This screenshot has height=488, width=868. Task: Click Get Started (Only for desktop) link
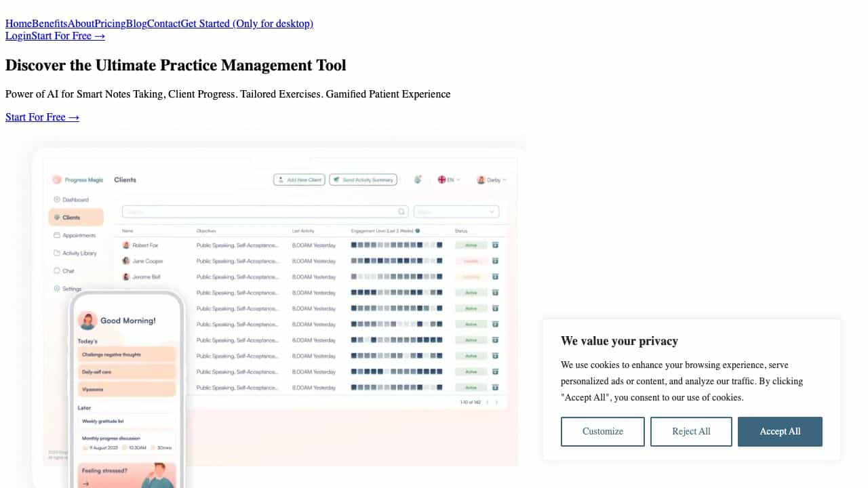[x=247, y=24]
